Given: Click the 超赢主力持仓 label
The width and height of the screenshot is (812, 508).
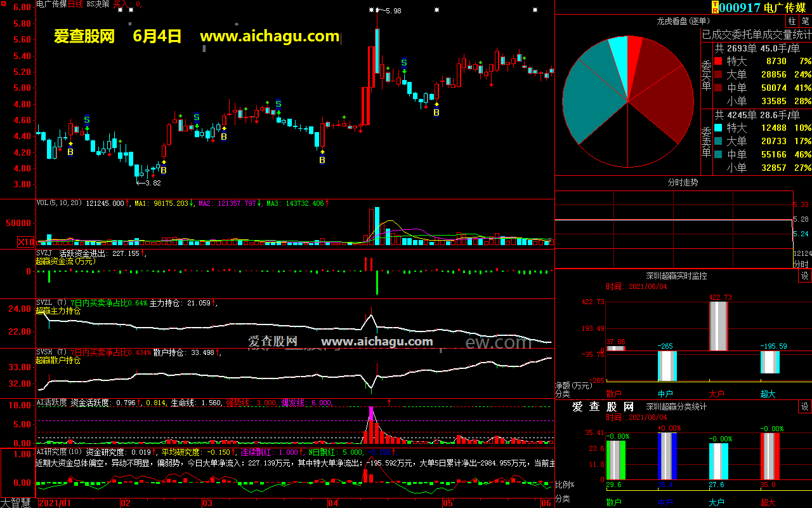Looking at the screenshot, I should click(x=58, y=311).
